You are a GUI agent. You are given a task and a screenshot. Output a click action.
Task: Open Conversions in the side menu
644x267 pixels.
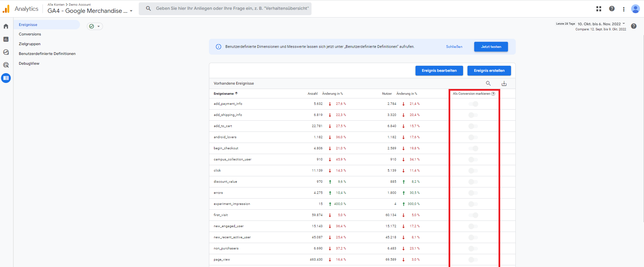pyautogui.click(x=30, y=34)
